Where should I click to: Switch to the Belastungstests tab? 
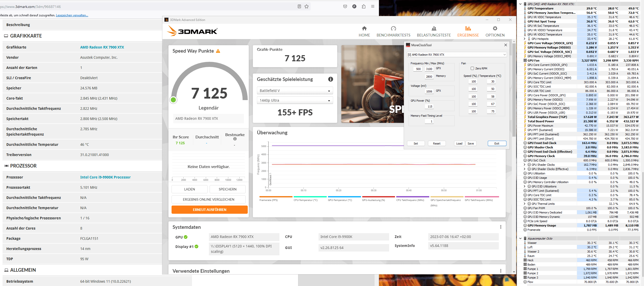pos(434,31)
